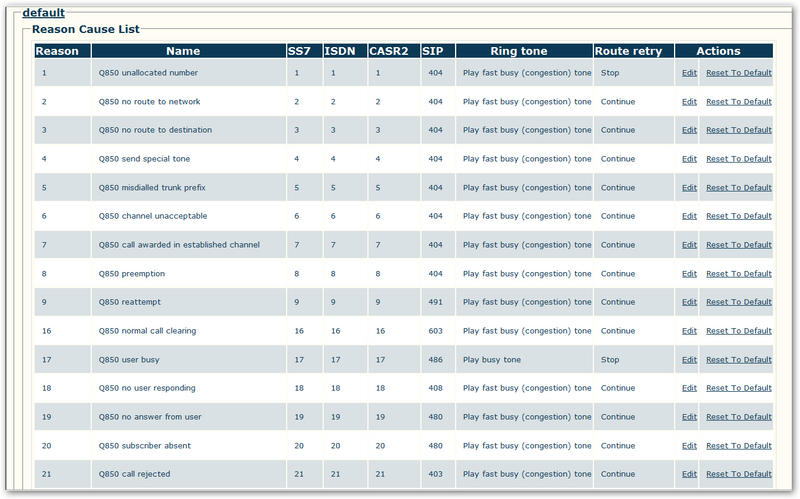Select SIP value 408 in no user responding row

[x=438, y=388]
